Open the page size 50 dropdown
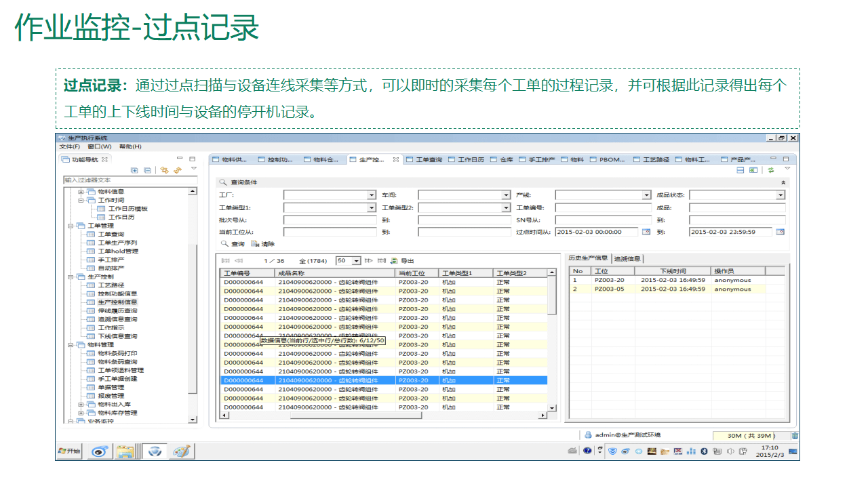This screenshot has width=868, height=488. click(357, 260)
